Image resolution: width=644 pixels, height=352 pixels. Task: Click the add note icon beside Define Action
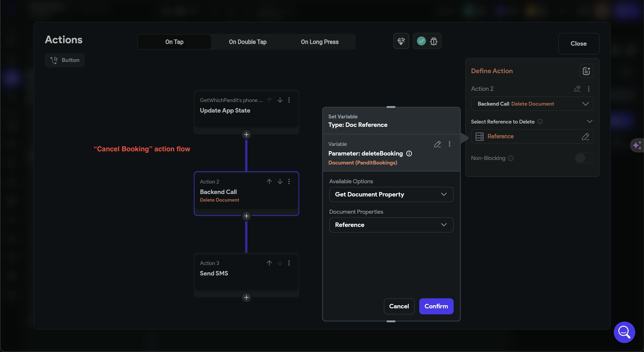[x=586, y=71]
